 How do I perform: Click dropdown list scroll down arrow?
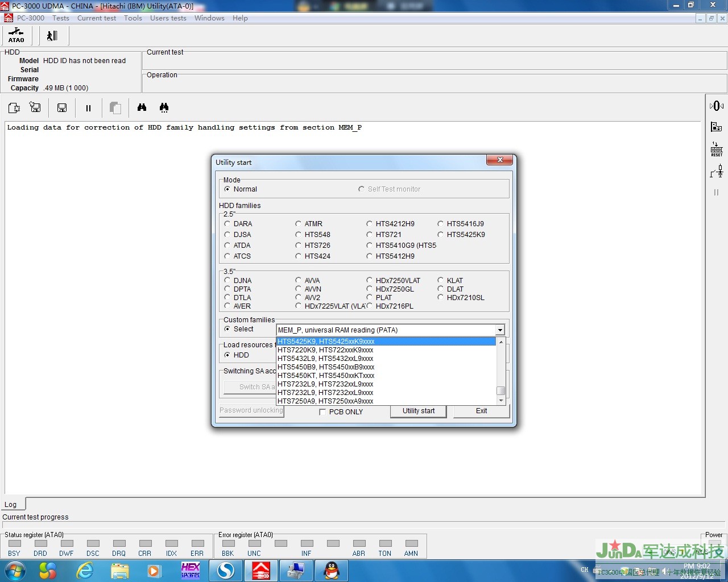tap(501, 401)
